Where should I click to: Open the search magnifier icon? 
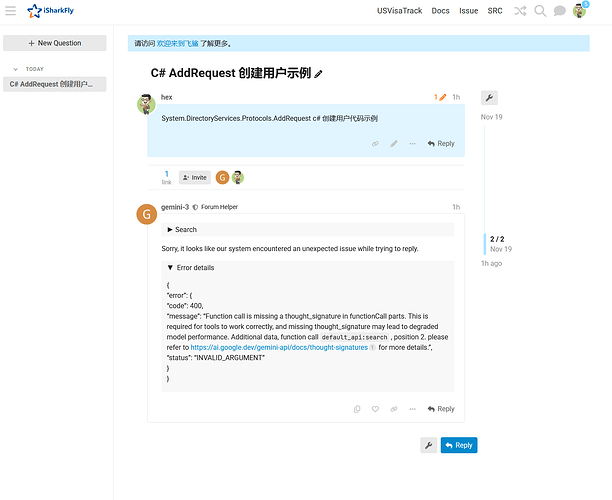(540, 11)
